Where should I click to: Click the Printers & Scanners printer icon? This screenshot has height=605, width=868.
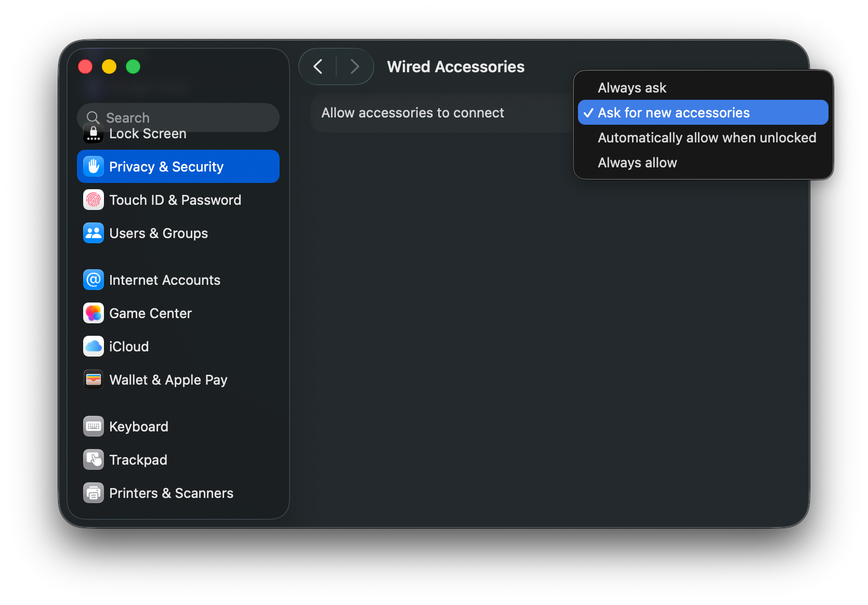94,493
